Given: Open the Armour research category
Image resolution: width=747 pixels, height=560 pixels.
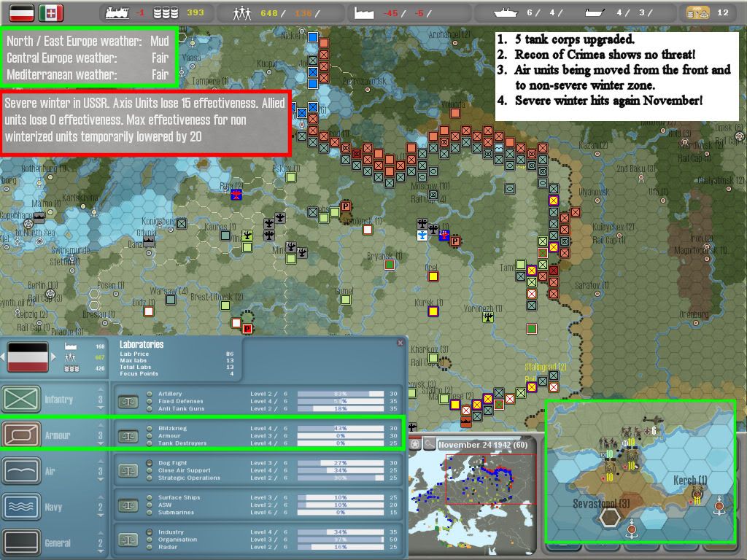Looking at the screenshot, I should (22, 435).
